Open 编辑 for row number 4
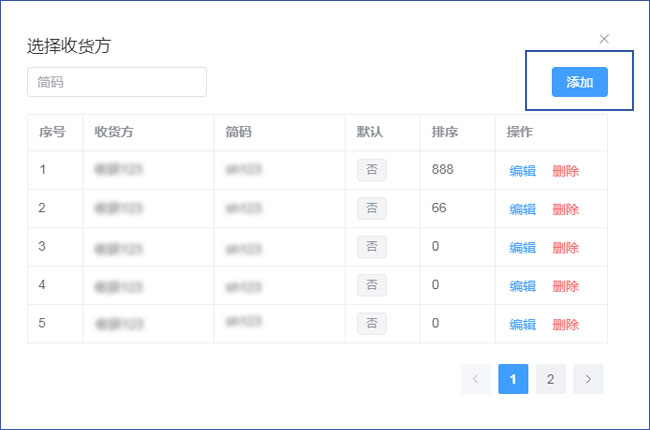Image resolution: width=650 pixels, height=430 pixels. 522,286
